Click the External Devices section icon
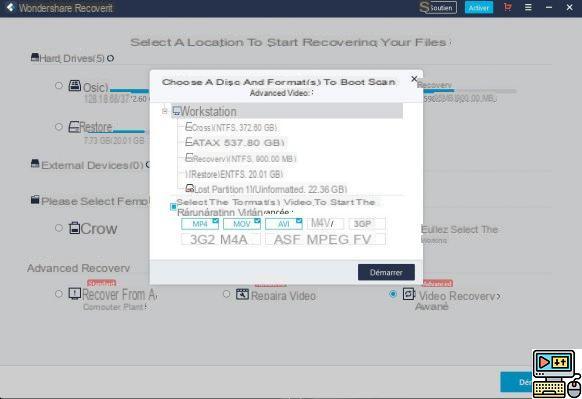 pos(35,163)
